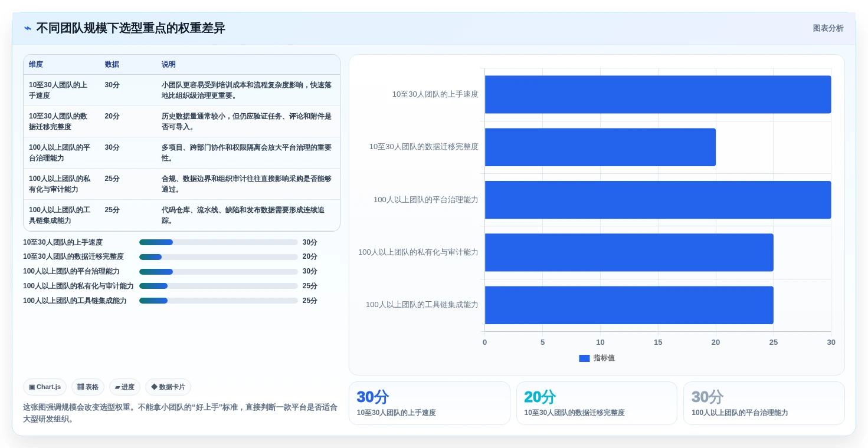Click progress bar for 10至30人团队的上手速度

pos(218,242)
